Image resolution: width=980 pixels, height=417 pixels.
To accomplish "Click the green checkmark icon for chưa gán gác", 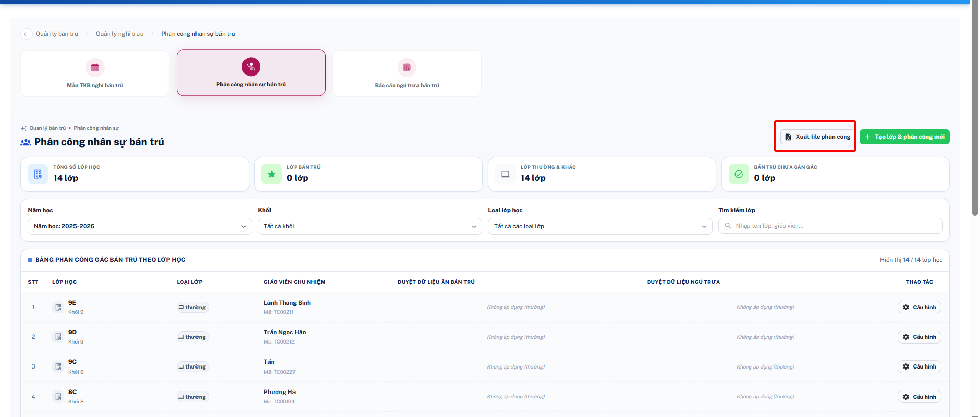I will [x=739, y=174].
